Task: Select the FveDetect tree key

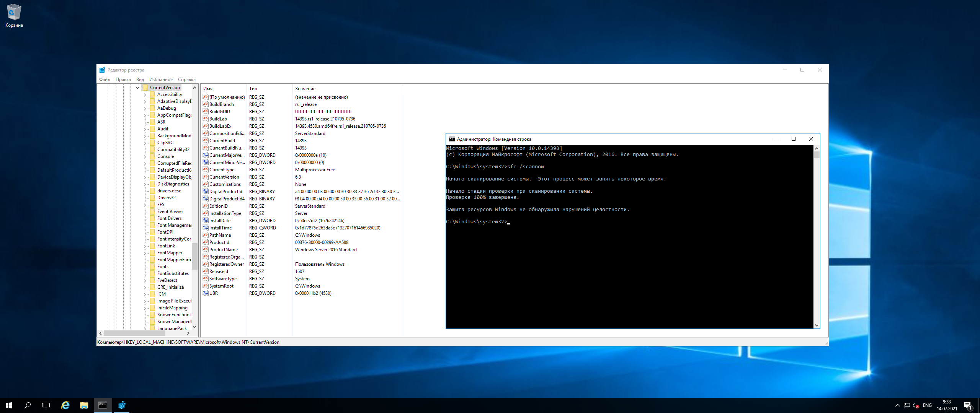Action: point(167,280)
